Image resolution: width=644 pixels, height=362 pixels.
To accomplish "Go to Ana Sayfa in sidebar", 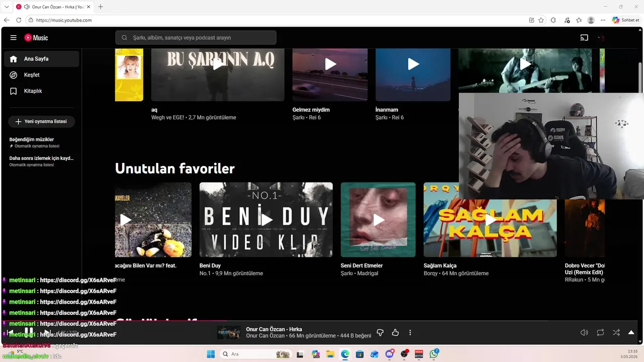I will pos(42,59).
